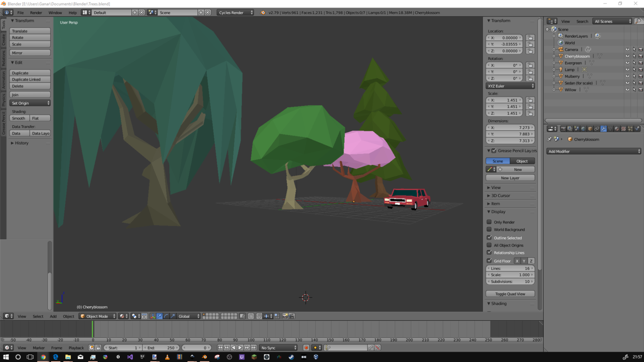Hide the Willow object via eye icon
Screen dimensions: 644x362
[627, 89]
